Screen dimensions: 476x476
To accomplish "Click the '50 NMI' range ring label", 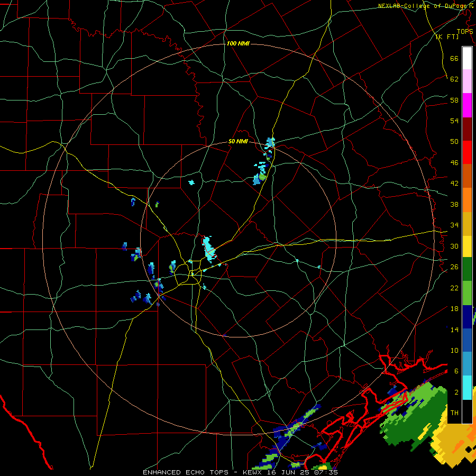I will [x=238, y=141].
